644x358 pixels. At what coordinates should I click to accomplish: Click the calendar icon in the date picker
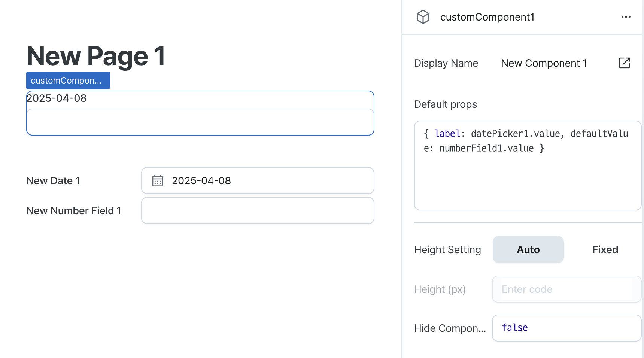point(158,180)
